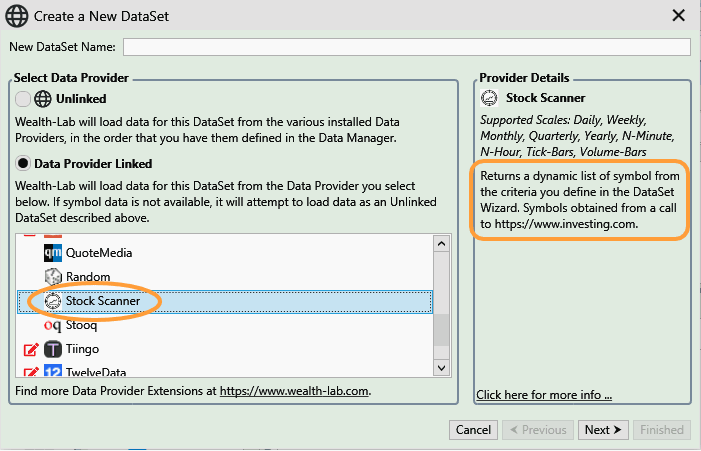Click the TwelveData provider icon

(x=53, y=371)
